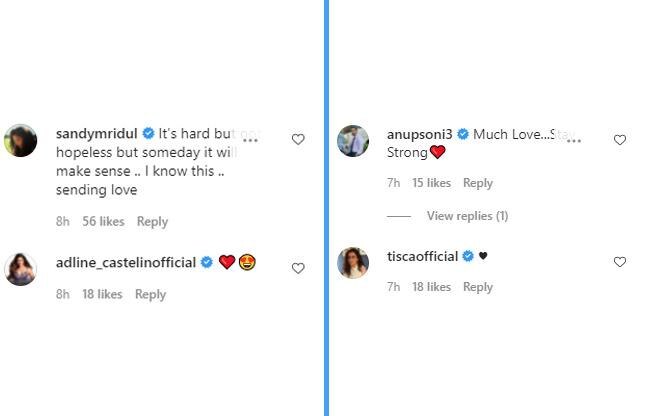The width and height of the screenshot is (650, 416).
Task: Tap the heart beside tiscaofficial's comment
Action: point(619,262)
